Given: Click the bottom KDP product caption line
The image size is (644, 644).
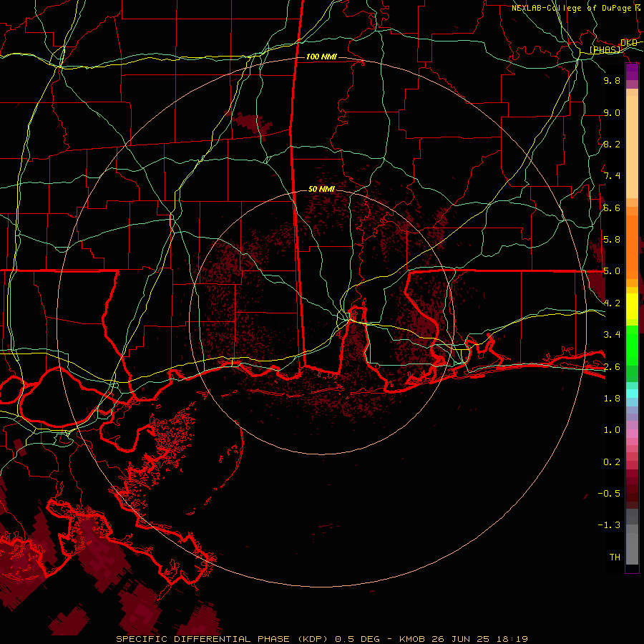Looking at the screenshot, I should (x=321, y=639).
